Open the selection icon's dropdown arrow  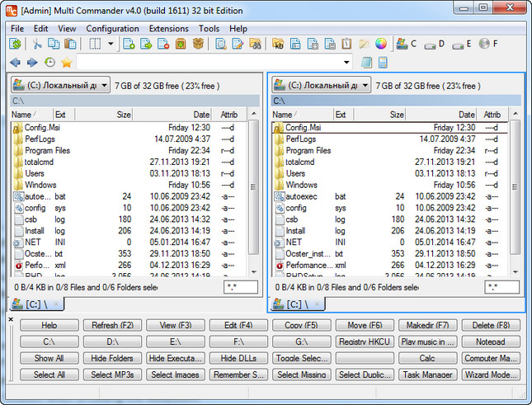click(x=111, y=44)
